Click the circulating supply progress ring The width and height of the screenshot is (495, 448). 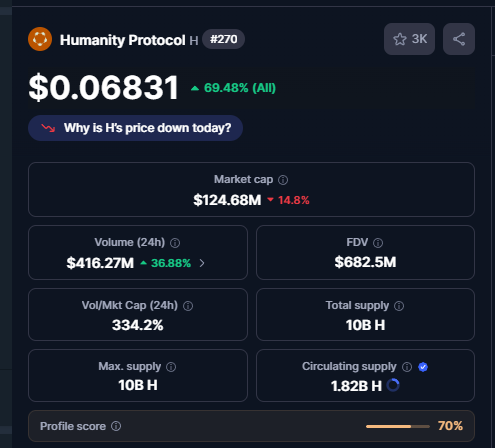393,385
